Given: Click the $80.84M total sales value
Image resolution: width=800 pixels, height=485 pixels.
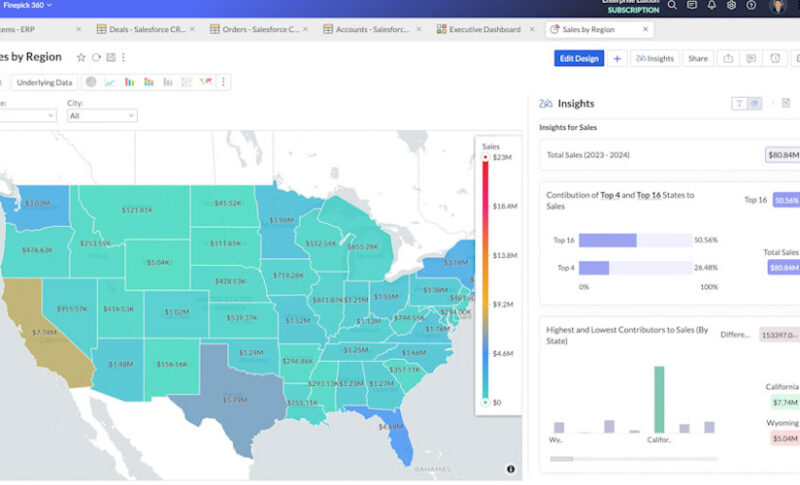Looking at the screenshot, I should 783,155.
